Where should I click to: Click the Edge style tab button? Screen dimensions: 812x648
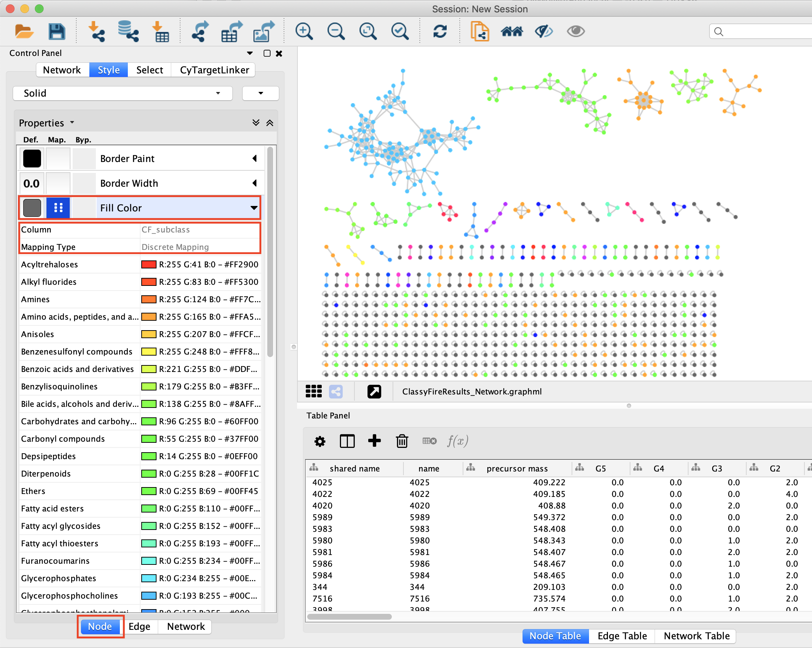[139, 627]
